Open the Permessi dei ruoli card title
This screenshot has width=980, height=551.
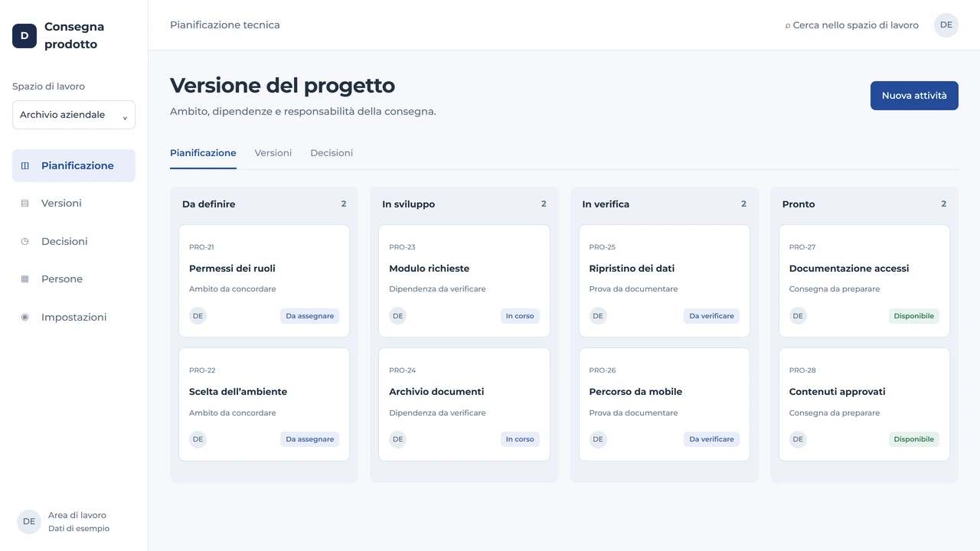point(232,269)
